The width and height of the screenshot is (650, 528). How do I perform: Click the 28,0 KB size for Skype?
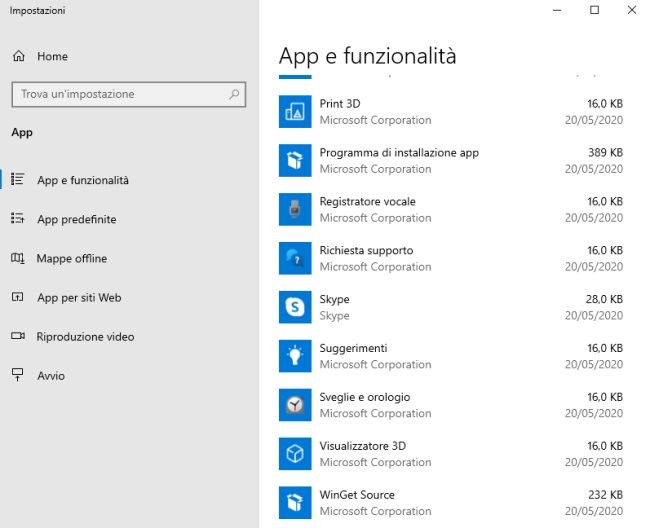(x=604, y=299)
